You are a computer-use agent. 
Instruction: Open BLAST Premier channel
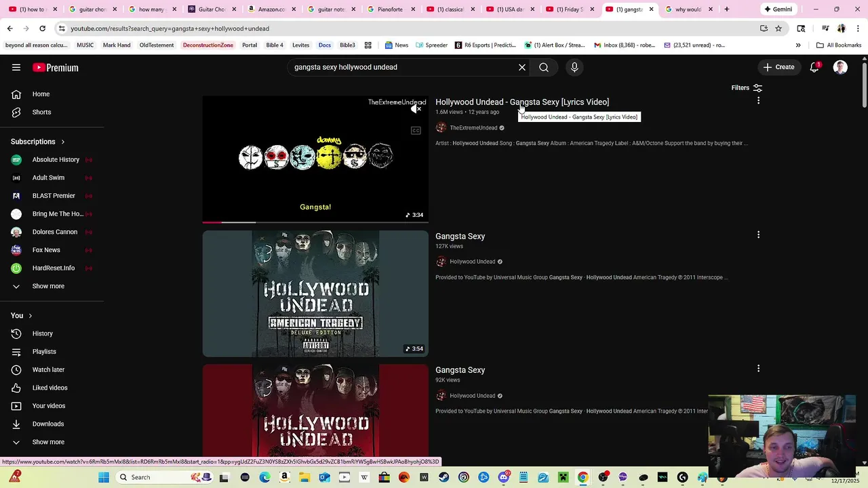pyautogui.click(x=53, y=196)
